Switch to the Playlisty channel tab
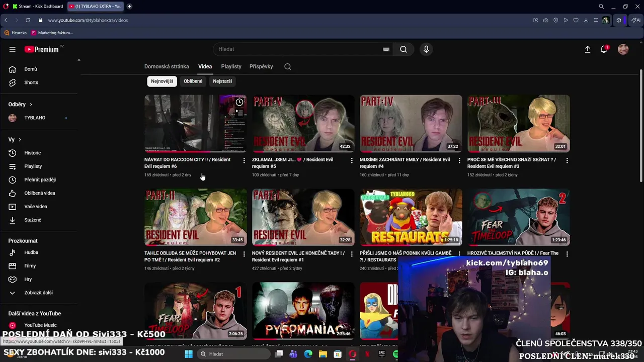 tap(231, 66)
